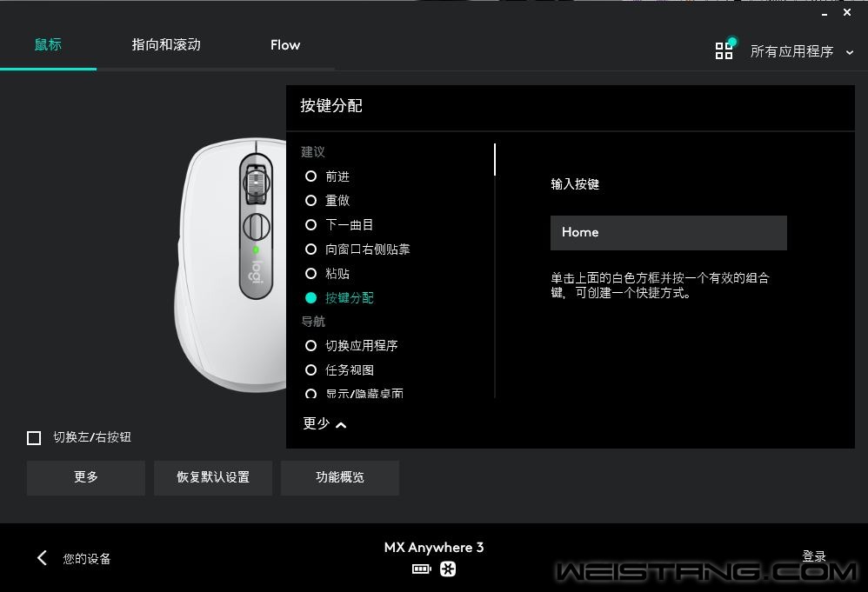Open the Flow tab
The width and height of the screenshot is (868, 592).
(285, 45)
